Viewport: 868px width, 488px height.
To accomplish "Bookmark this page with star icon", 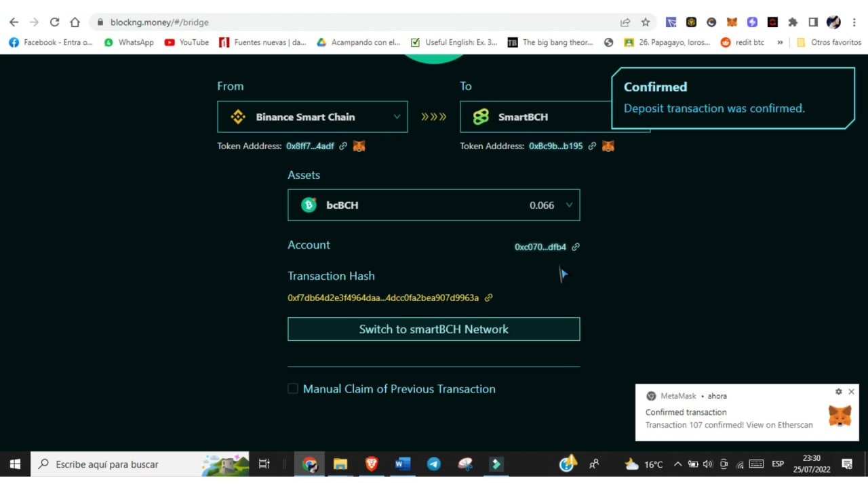I will (646, 22).
